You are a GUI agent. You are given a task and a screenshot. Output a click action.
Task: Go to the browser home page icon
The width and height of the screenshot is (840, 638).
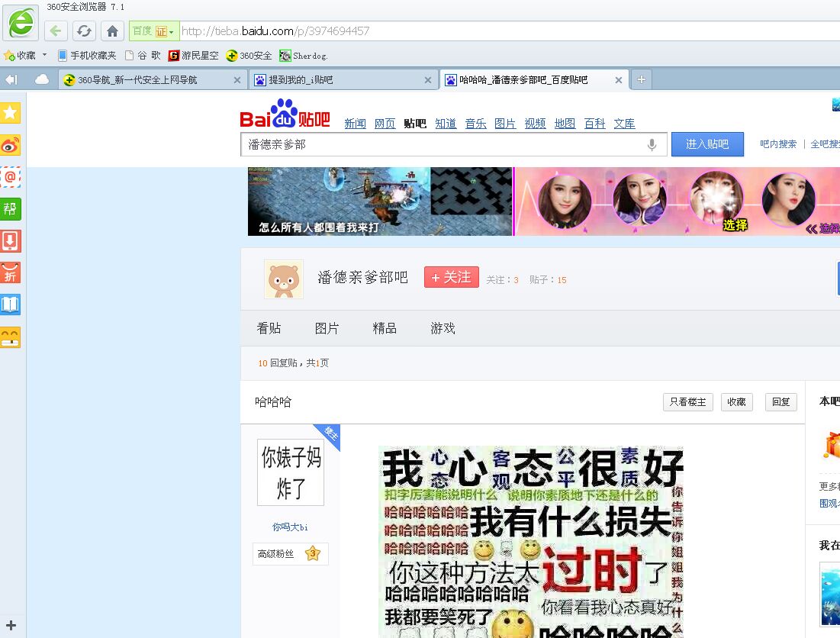[112, 31]
